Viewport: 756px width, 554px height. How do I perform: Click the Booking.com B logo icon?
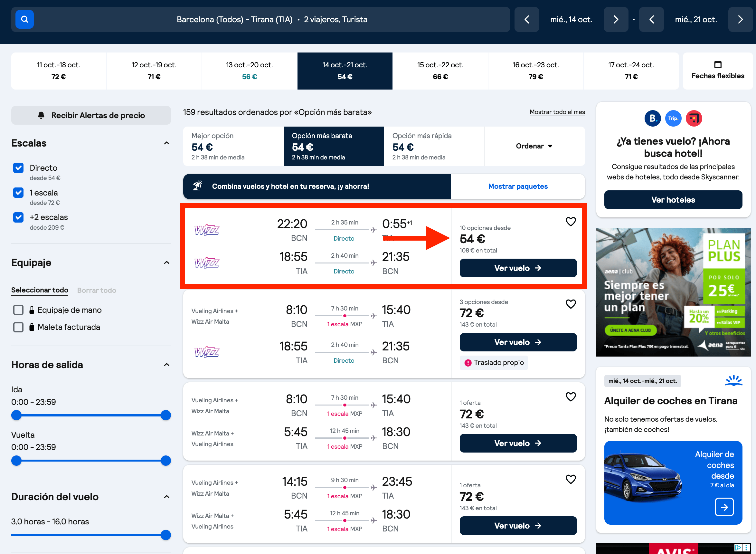click(652, 119)
